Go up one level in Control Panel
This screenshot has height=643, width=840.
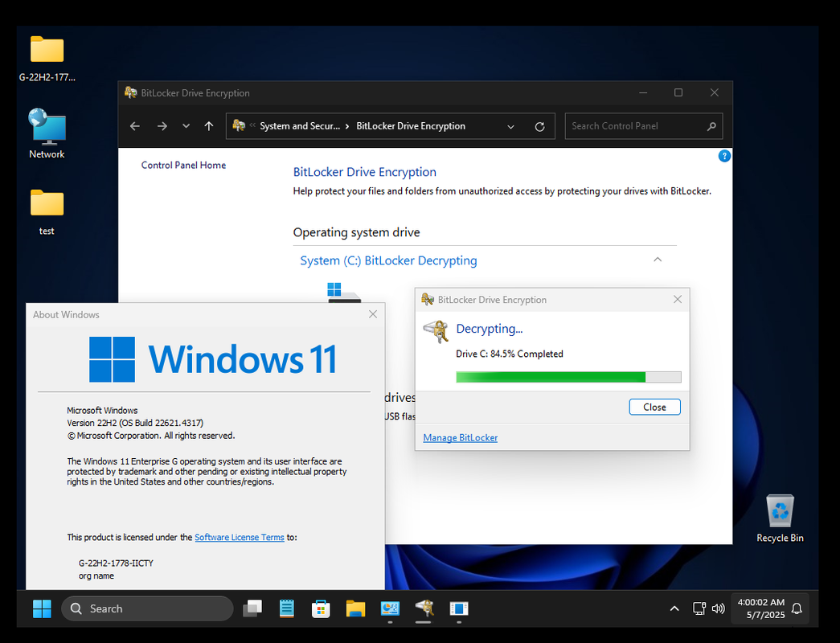pos(209,126)
